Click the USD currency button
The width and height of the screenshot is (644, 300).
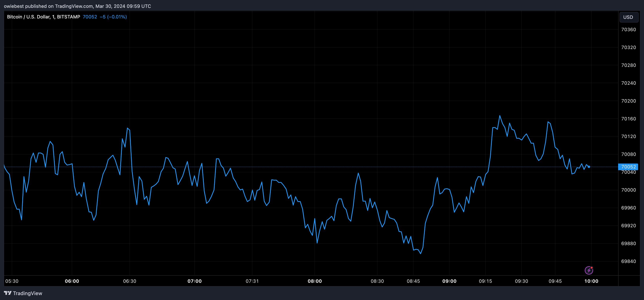[629, 17]
